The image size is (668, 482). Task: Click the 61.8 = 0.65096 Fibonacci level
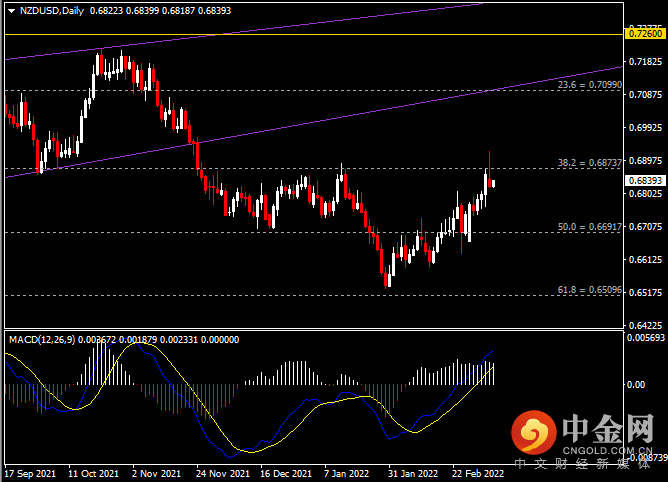[589, 290]
